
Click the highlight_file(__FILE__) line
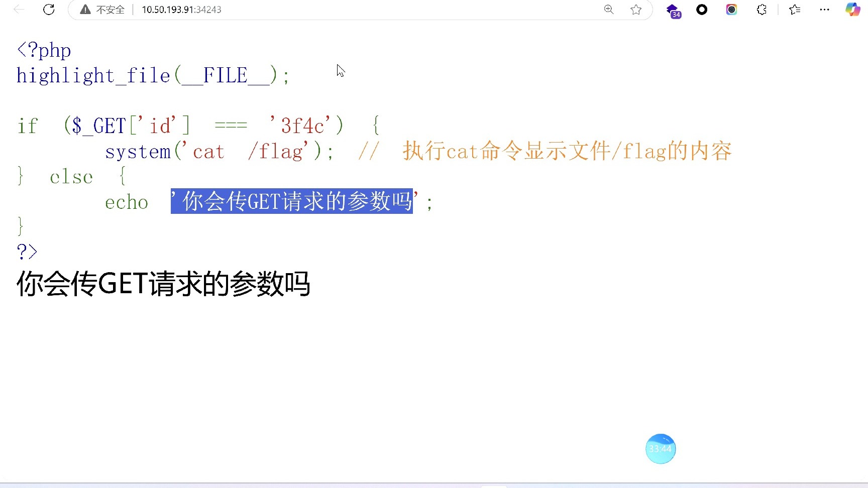point(153,76)
